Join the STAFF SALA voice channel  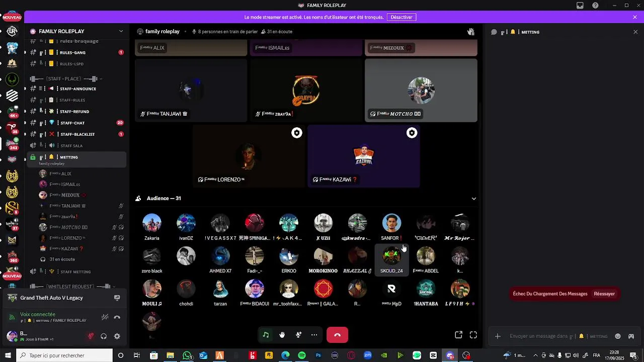(77, 146)
